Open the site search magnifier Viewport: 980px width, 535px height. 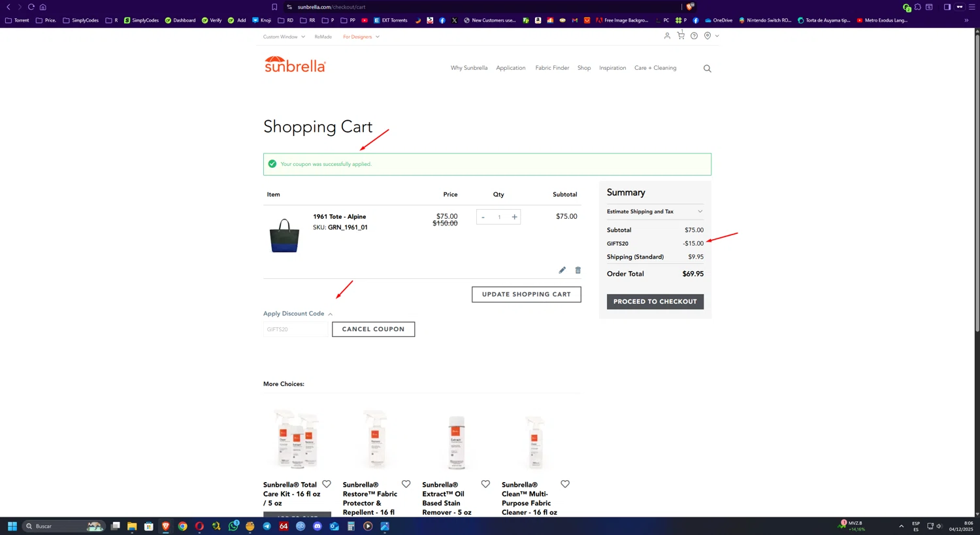pos(707,69)
